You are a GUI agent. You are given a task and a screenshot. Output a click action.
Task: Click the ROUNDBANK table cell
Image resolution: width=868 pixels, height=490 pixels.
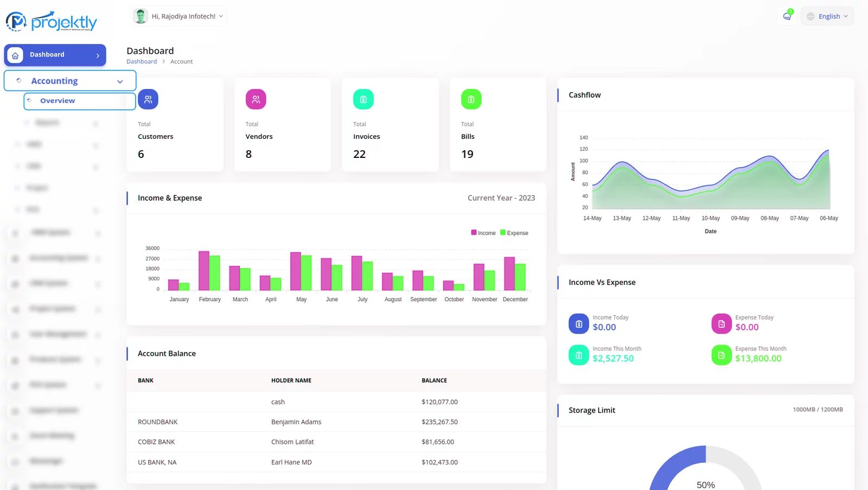click(x=158, y=422)
